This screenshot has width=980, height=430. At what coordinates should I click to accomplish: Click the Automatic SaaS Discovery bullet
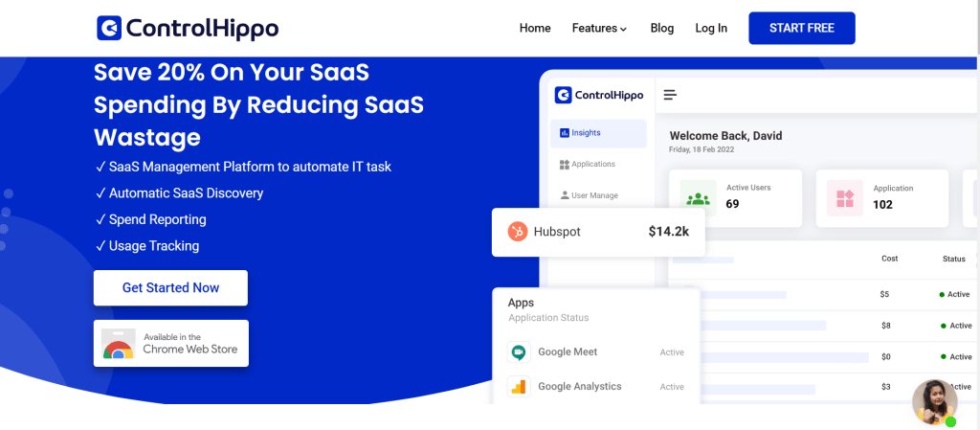(179, 193)
